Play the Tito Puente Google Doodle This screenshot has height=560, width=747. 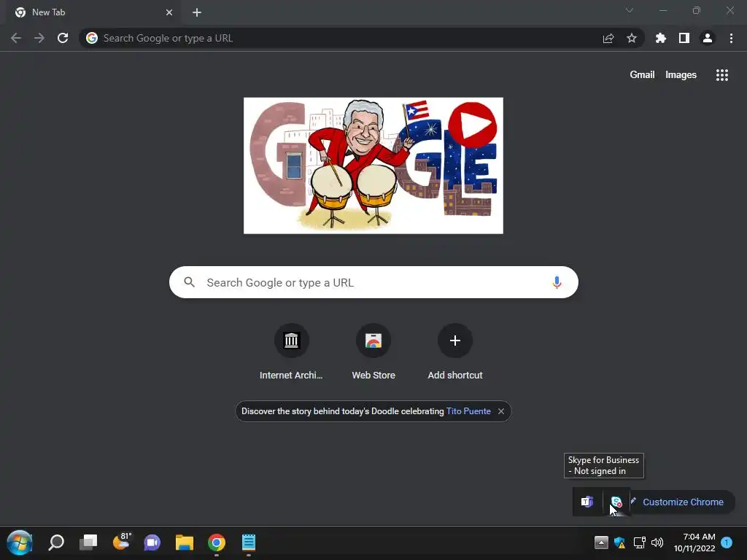click(x=472, y=125)
